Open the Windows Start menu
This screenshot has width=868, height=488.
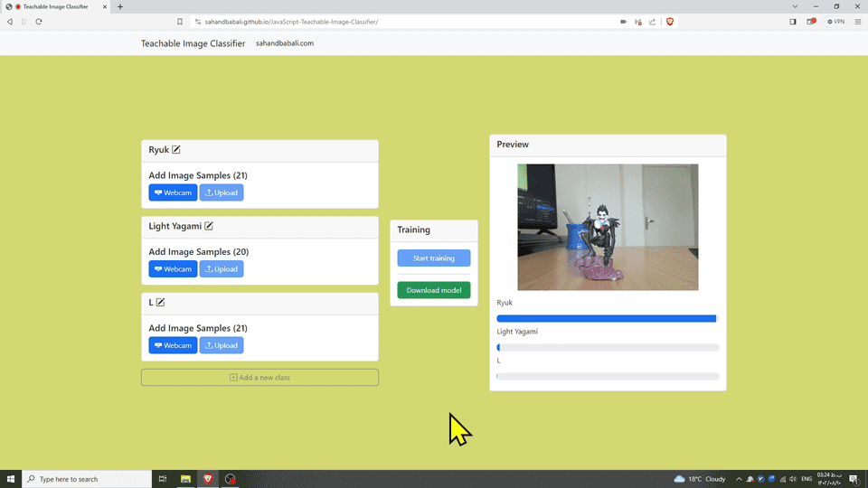tap(11, 479)
